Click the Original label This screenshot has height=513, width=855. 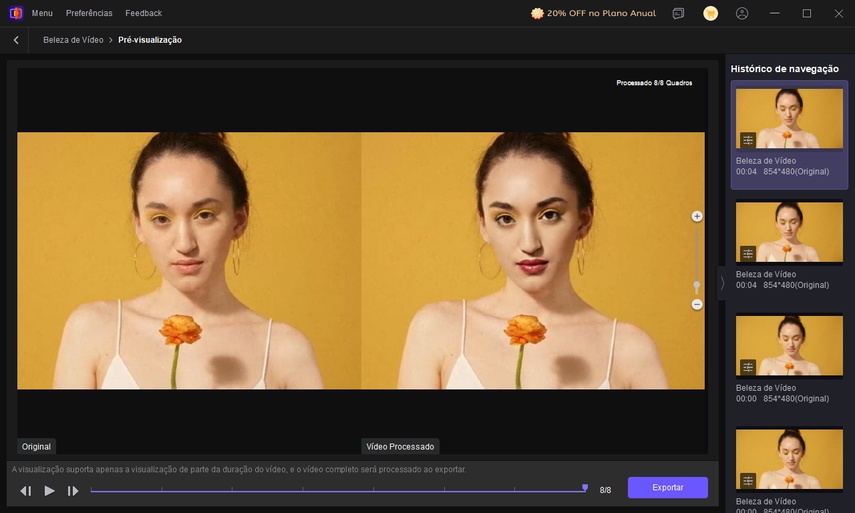point(36,446)
